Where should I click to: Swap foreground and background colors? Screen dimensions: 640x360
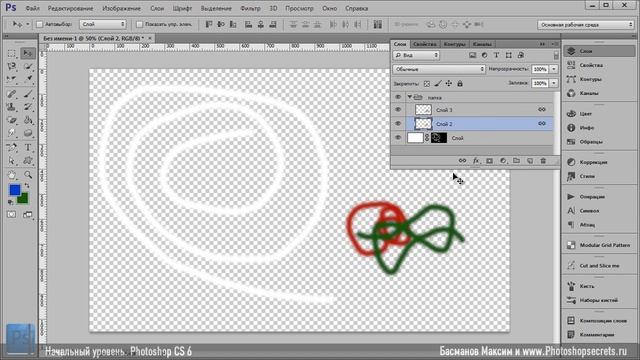[x=27, y=186]
